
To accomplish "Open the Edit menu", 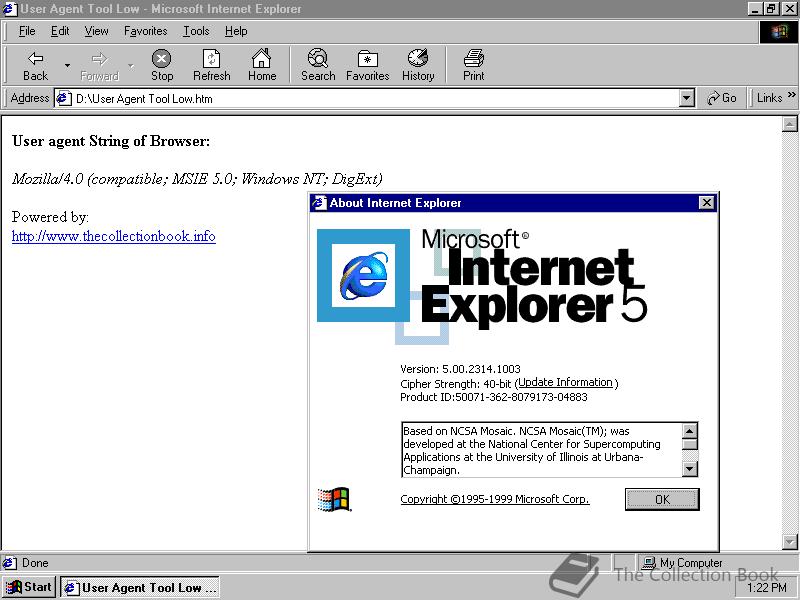I will pyautogui.click(x=60, y=31).
